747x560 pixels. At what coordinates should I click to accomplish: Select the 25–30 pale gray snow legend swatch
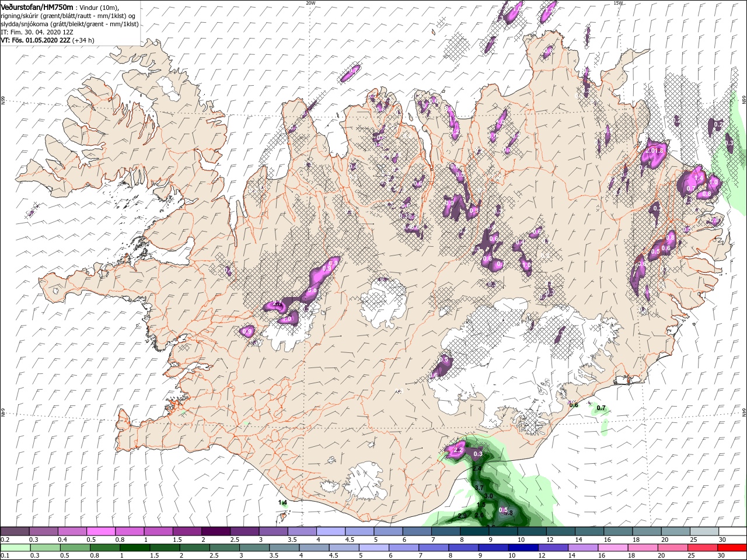click(x=703, y=531)
